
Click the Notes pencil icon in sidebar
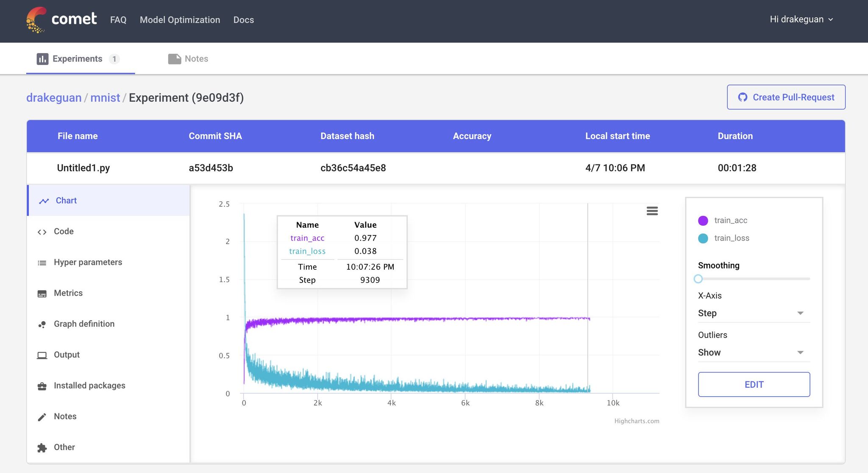tap(42, 417)
